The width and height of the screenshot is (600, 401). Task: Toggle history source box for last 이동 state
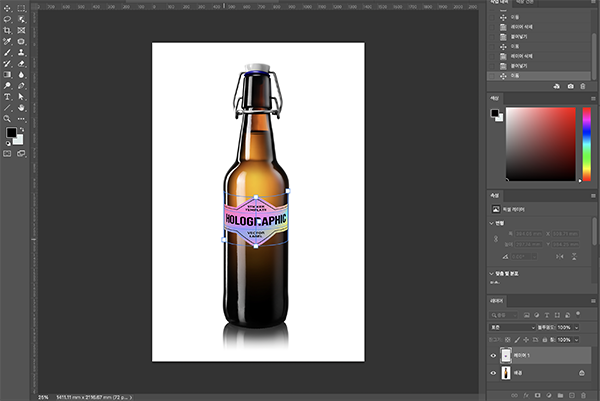[x=492, y=75]
